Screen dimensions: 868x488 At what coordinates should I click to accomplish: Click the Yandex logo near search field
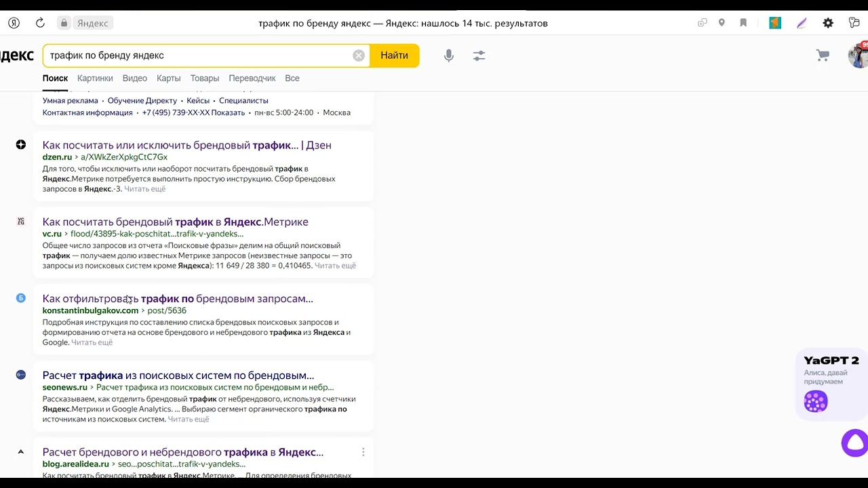(x=16, y=56)
